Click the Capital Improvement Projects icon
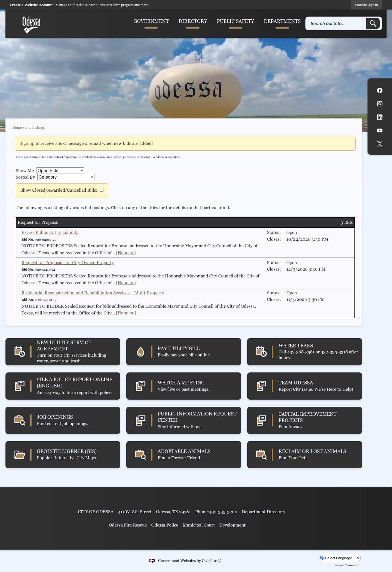This screenshot has height=572, width=392. point(261,420)
